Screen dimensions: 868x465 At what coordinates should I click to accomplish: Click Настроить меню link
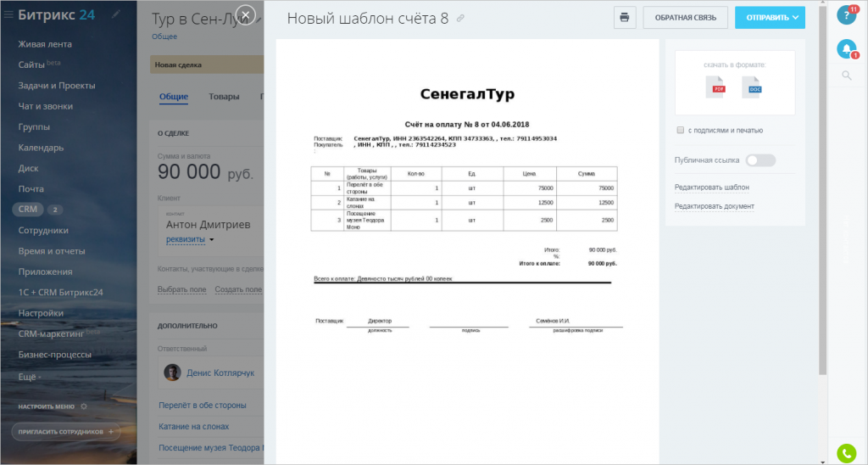[46, 406]
